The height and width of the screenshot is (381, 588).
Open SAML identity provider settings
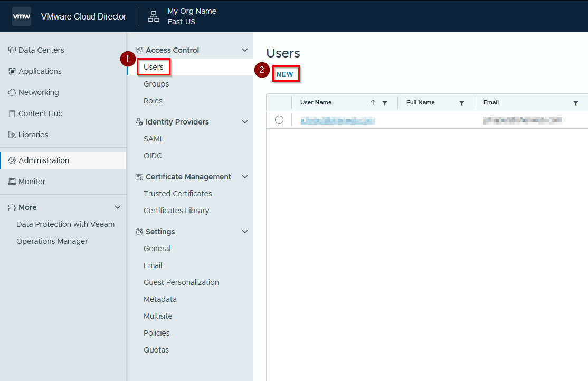pyautogui.click(x=154, y=139)
